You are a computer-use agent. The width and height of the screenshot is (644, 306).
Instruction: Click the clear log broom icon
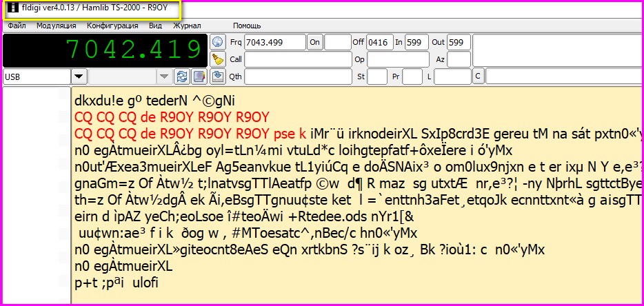pos(217,59)
